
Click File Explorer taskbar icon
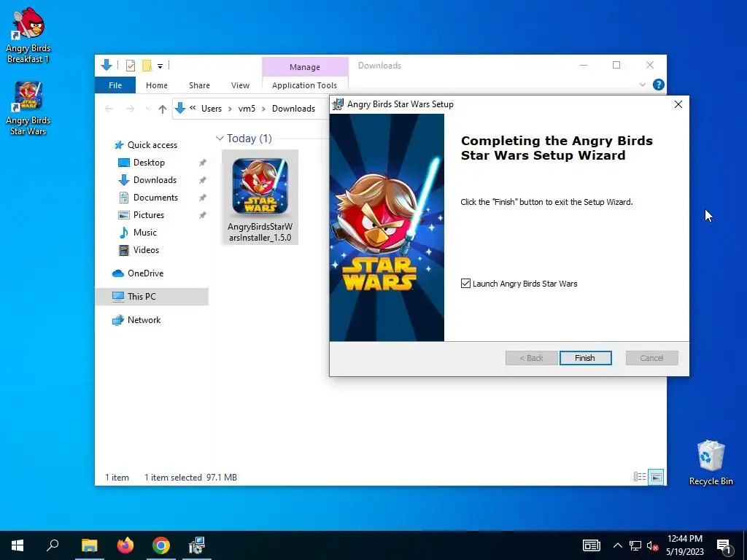89,545
